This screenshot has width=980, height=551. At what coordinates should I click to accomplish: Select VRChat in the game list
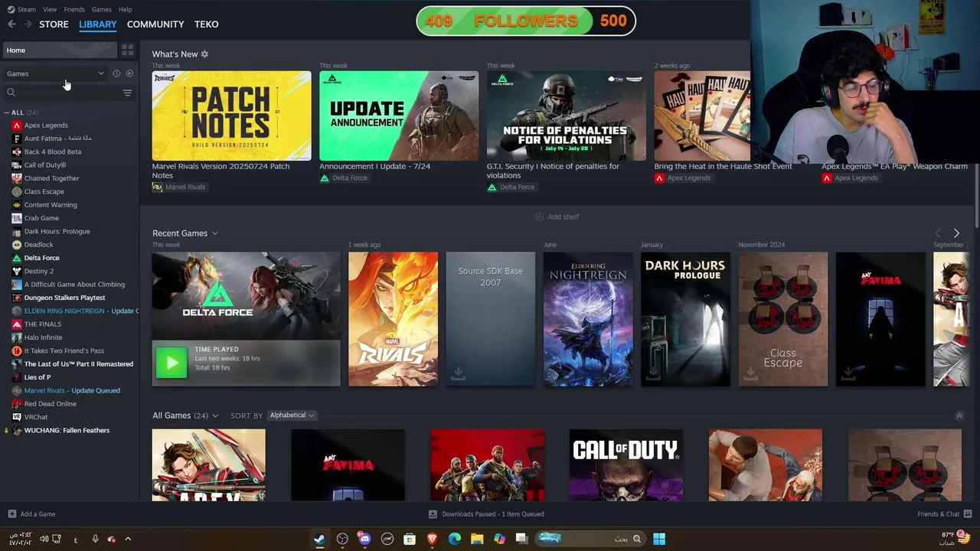36,417
